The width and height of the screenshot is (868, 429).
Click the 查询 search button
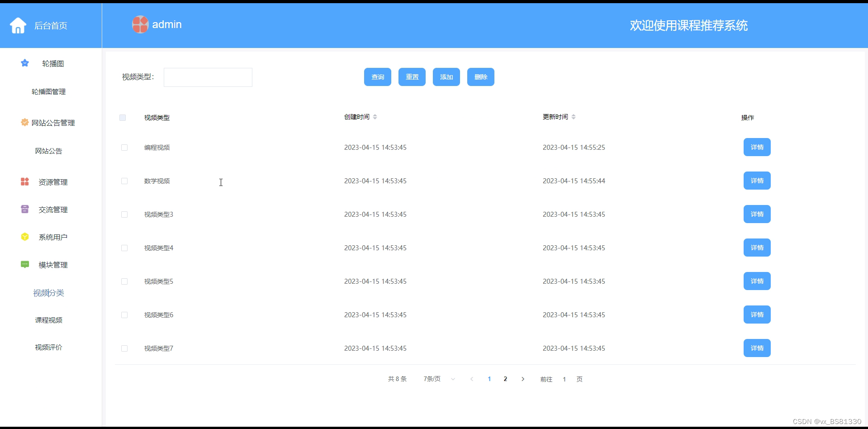coord(378,77)
